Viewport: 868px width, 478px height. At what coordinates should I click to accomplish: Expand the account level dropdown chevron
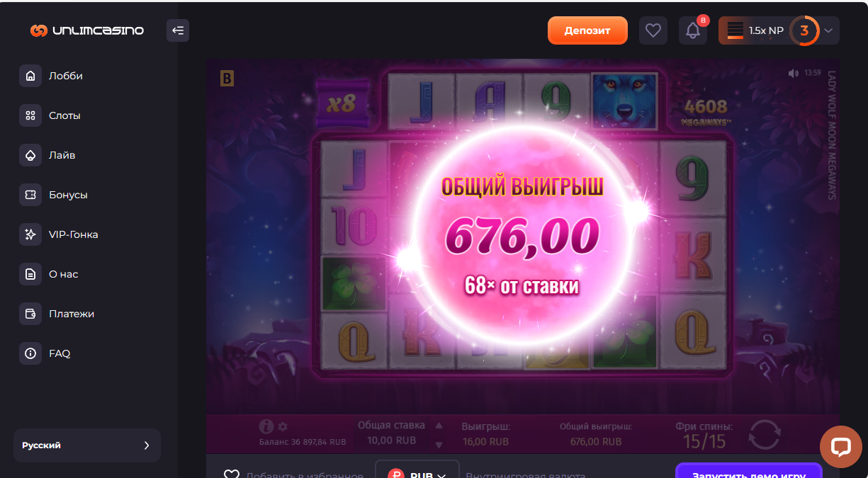829,30
